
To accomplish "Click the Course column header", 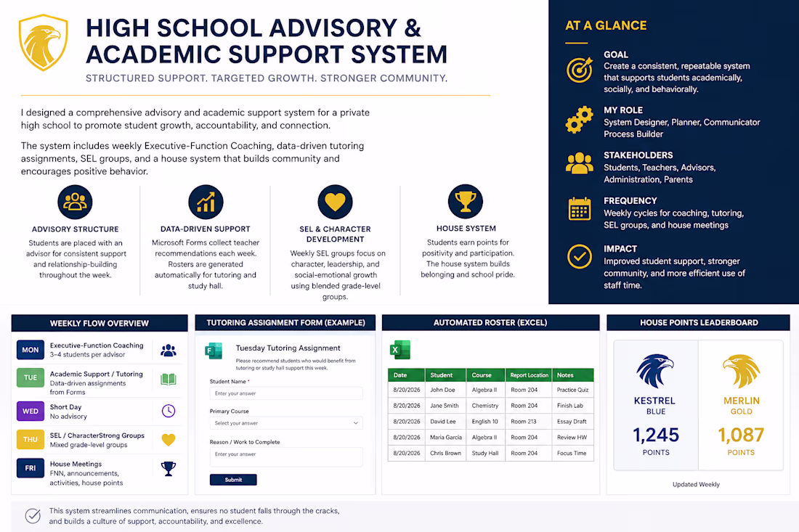I will tap(486, 375).
